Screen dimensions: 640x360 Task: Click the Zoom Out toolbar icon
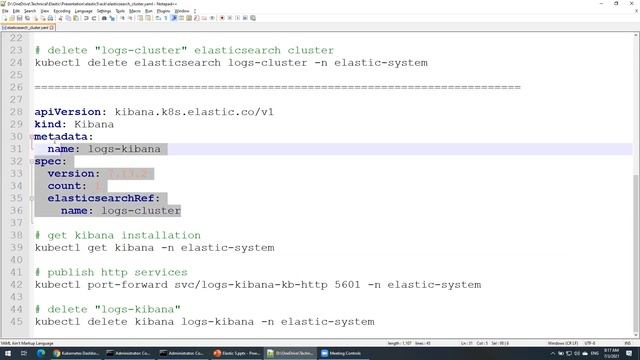[131, 18]
